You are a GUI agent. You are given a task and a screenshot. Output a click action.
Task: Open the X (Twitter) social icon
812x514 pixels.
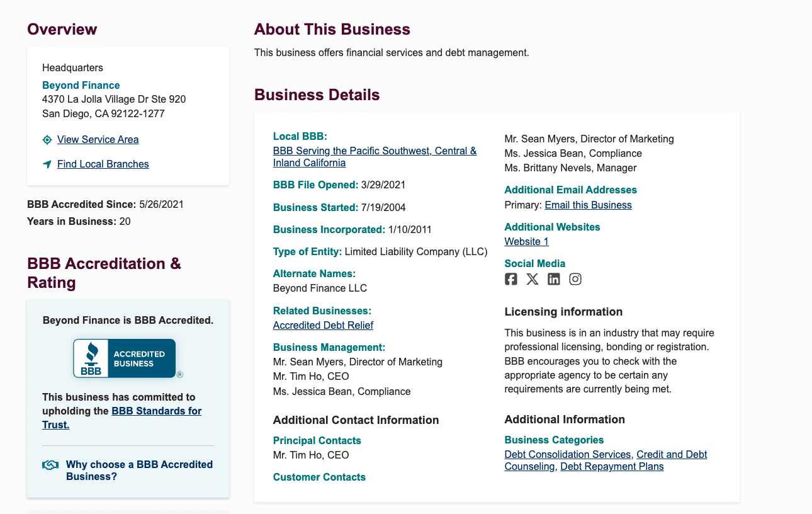[533, 279]
